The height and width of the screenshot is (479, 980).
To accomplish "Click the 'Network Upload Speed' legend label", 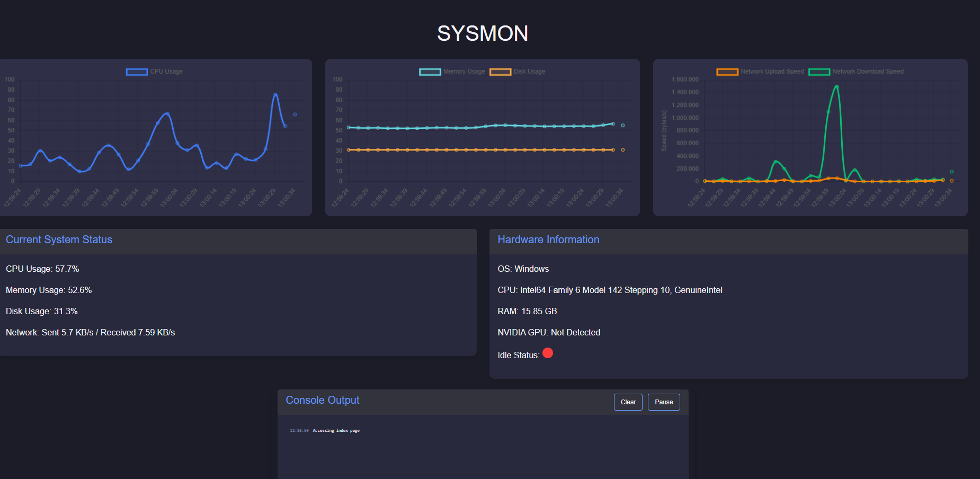I will pos(772,72).
